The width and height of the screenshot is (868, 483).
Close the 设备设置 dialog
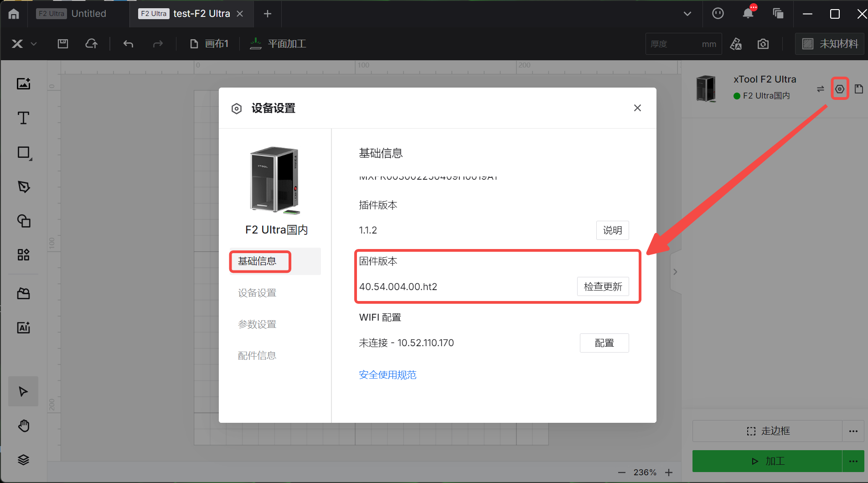(x=637, y=108)
